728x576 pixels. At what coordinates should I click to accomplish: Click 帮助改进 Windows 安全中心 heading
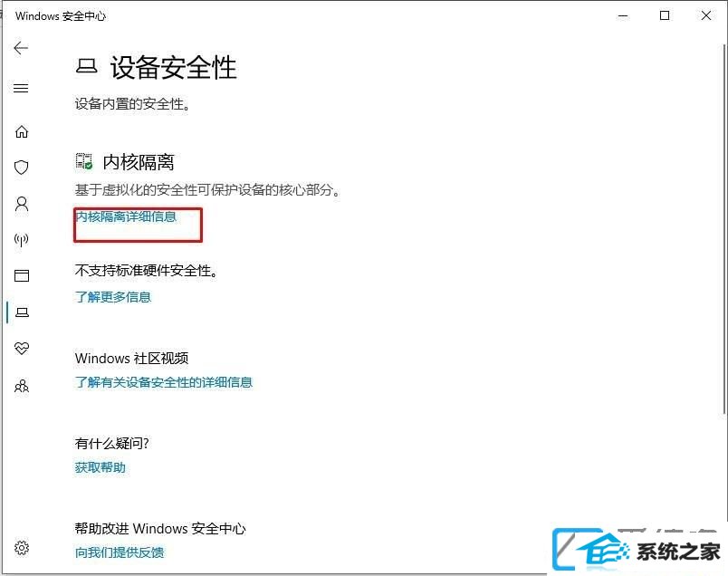click(x=160, y=529)
